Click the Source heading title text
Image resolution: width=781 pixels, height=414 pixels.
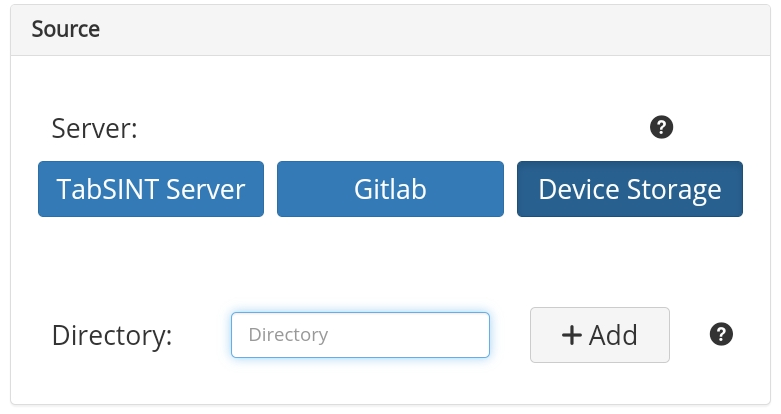coord(66,29)
